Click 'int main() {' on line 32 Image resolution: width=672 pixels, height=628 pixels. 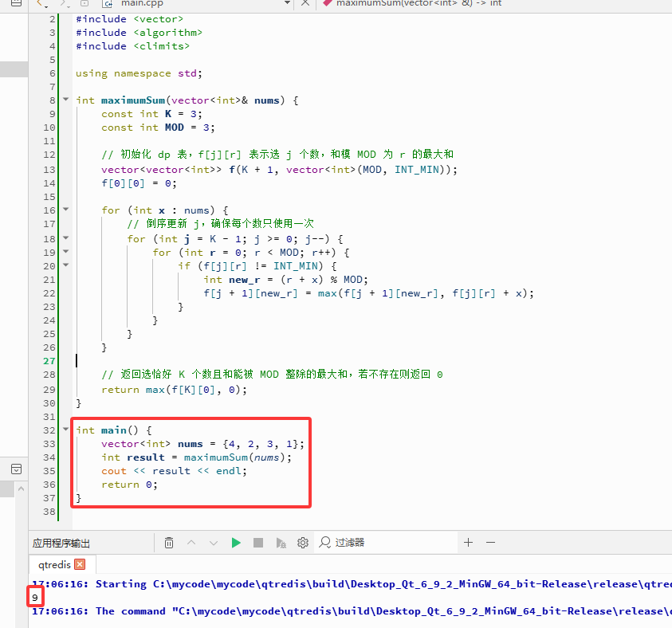point(113,430)
